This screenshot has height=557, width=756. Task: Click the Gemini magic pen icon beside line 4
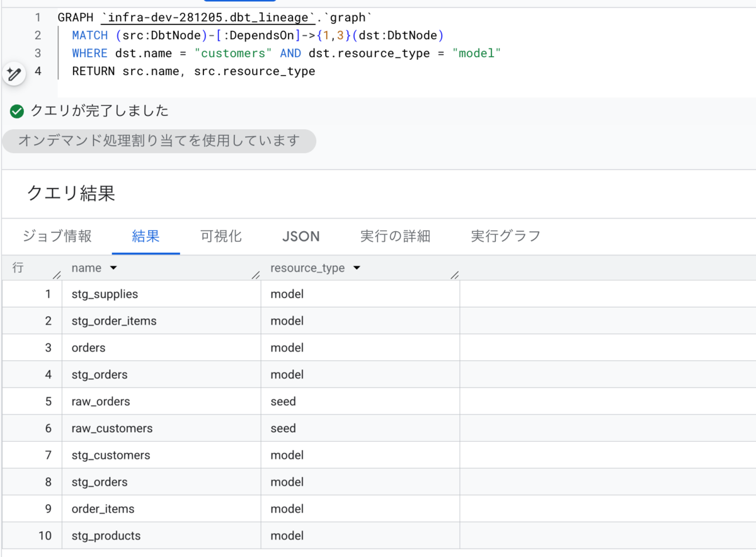click(14, 74)
